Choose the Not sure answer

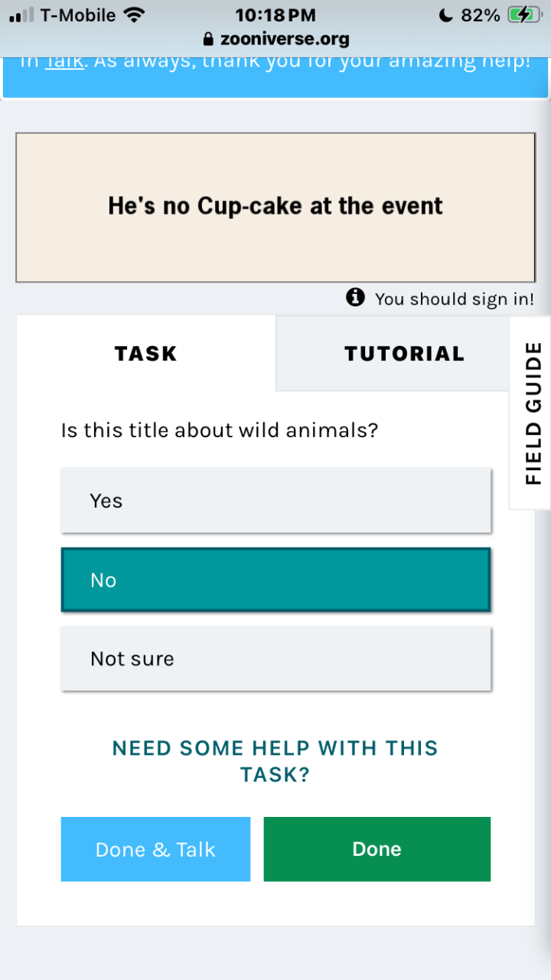tap(275, 658)
